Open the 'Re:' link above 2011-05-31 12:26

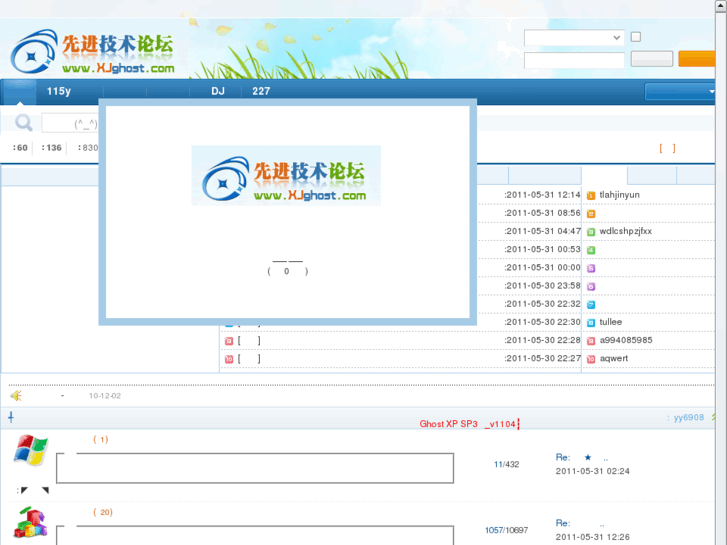[580, 523]
